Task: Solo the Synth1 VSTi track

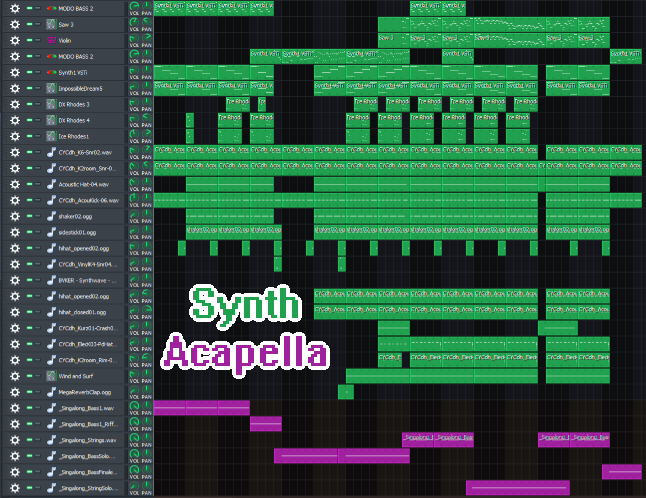Action: point(37,72)
